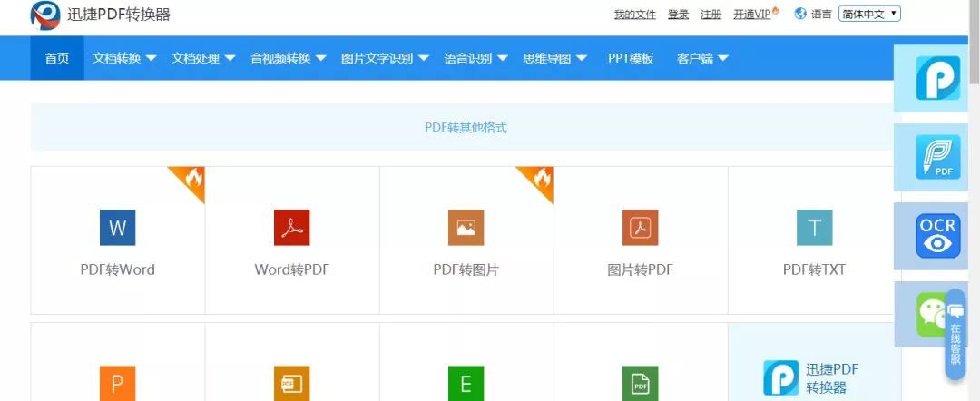The height and width of the screenshot is (401, 980).
Task: Click the blue P converter icon in sidebar
Action: pyautogui.click(x=938, y=78)
